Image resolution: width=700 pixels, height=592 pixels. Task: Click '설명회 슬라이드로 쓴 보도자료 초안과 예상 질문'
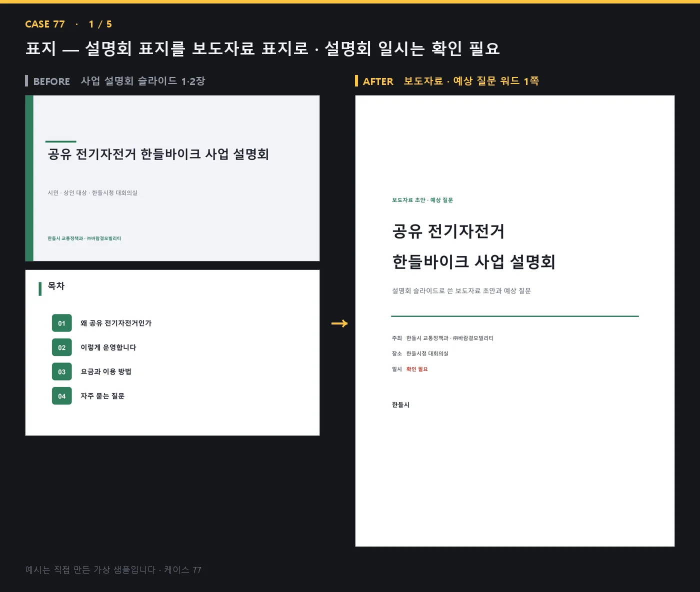(461, 291)
